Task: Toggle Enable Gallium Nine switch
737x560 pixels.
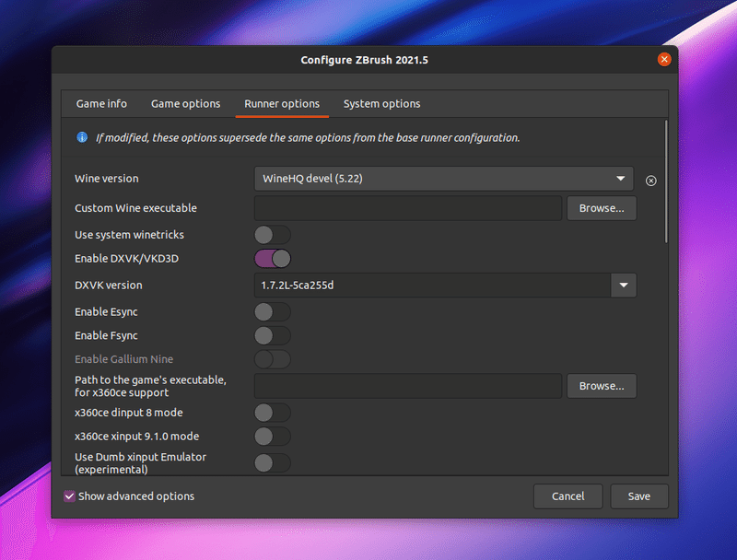Action: 272,359
